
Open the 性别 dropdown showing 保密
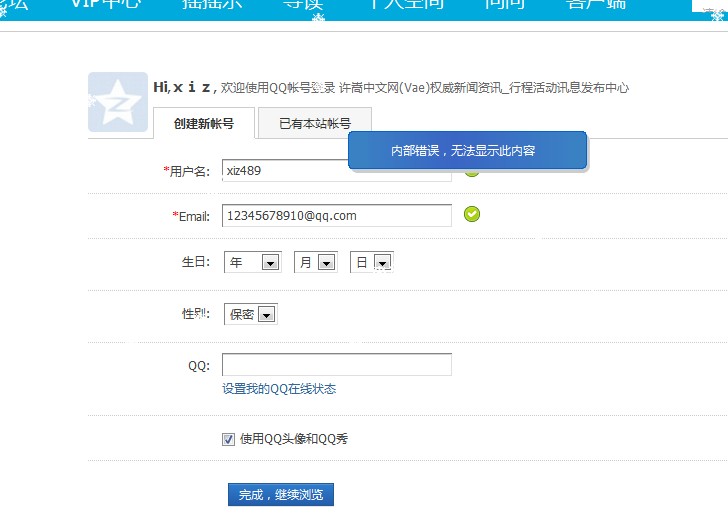(251, 314)
